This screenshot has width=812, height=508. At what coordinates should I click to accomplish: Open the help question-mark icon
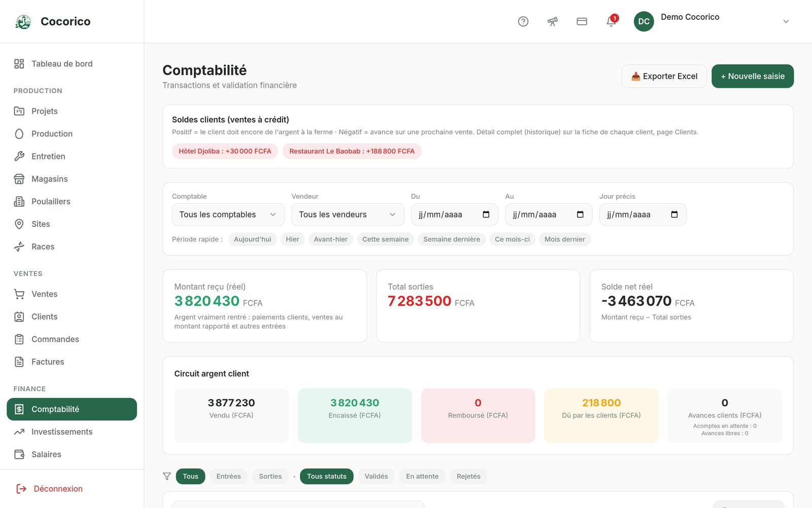[x=523, y=21]
